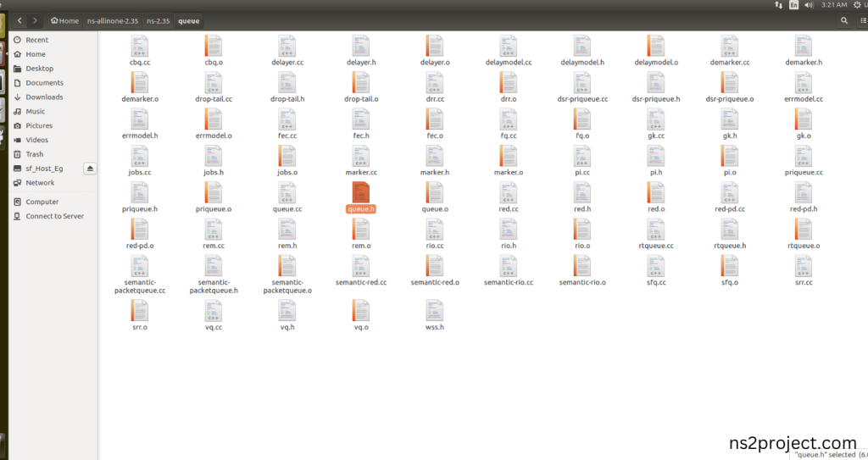
Task: Select the red.cc file icon
Action: click(x=509, y=192)
